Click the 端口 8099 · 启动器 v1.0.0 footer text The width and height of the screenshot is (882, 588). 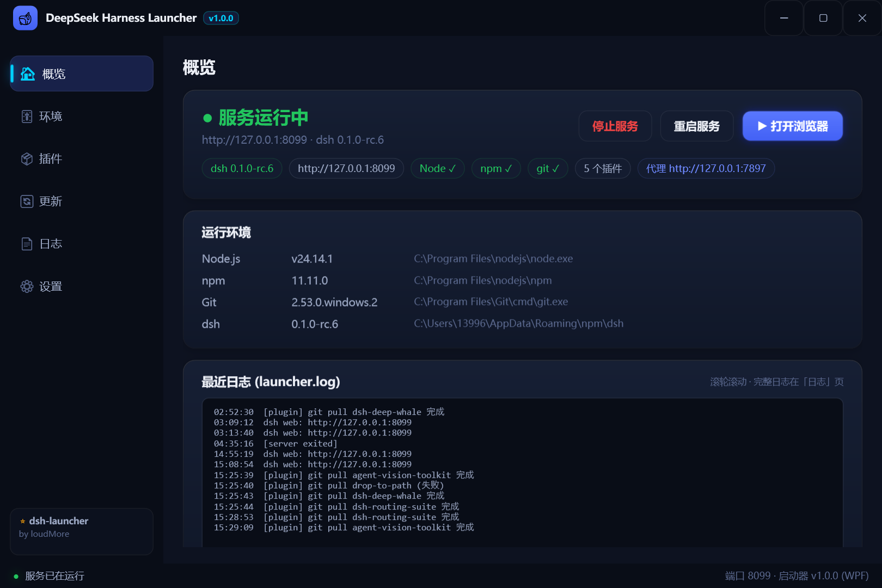797,576
